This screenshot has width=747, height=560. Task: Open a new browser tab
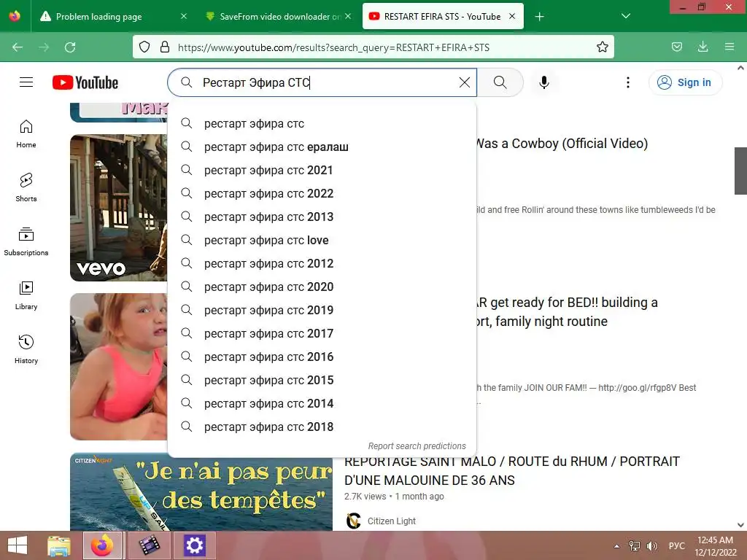point(539,17)
